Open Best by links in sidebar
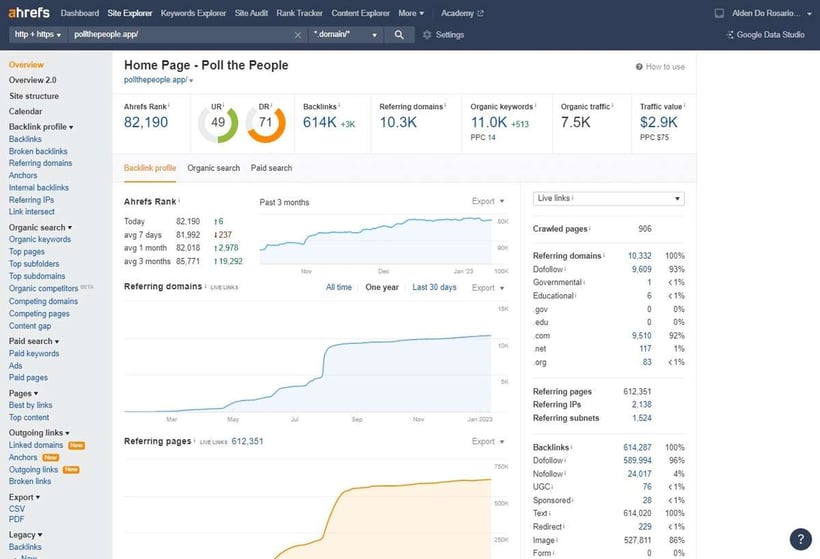The width and height of the screenshot is (820, 559). point(30,405)
